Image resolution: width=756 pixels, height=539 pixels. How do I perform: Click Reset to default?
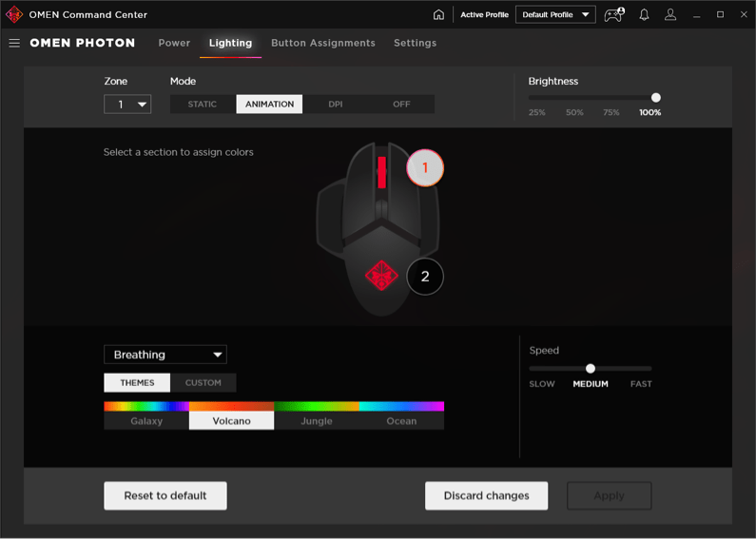tap(165, 495)
